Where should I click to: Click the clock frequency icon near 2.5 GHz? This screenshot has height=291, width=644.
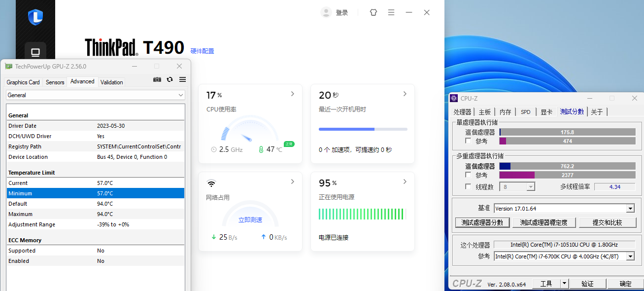point(214,149)
